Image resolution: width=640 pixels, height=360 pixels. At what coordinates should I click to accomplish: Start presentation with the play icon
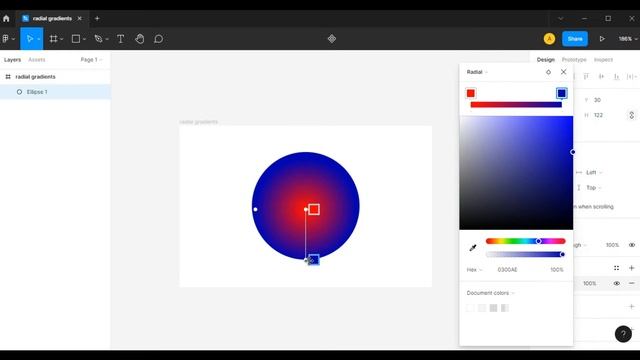pyautogui.click(x=602, y=39)
